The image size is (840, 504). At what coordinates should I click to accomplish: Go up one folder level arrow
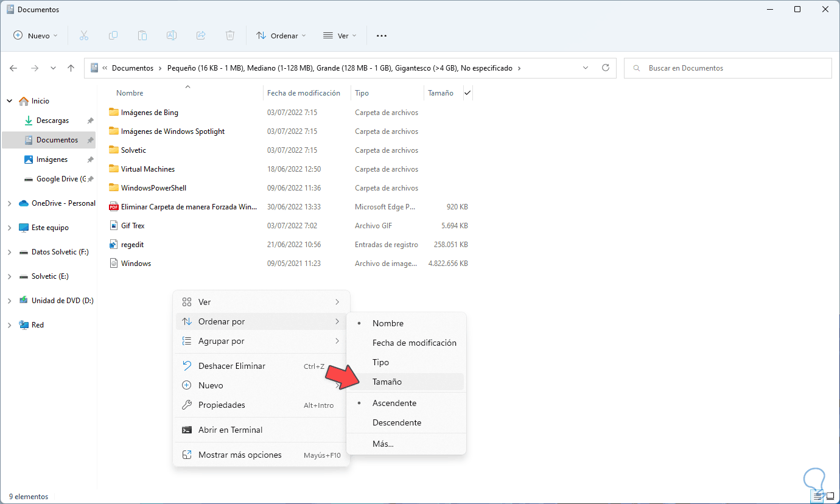[x=71, y=68]
